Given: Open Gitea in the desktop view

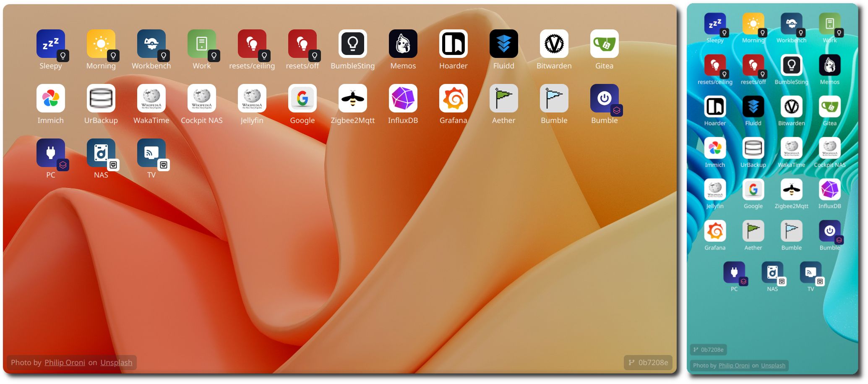Looking at the screenshot, I should click(605, 44).
